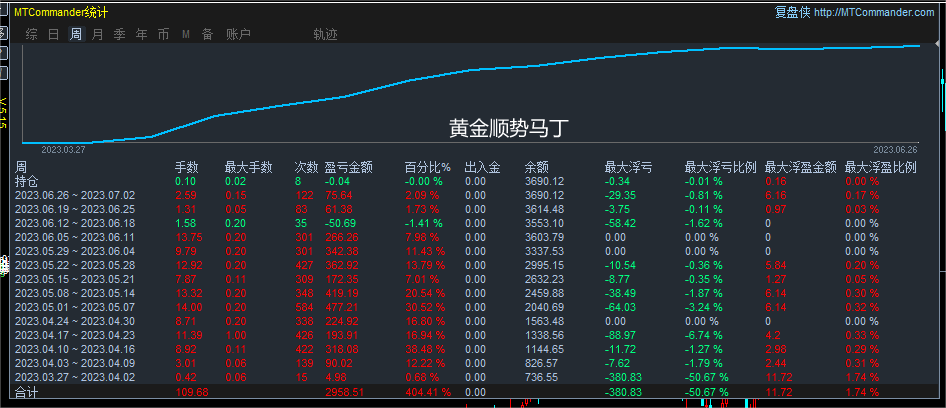The height and width of the screenshot is (408, 946).
Task: Click the floating loss ratio -6.74 %
Action: (703, 335)
